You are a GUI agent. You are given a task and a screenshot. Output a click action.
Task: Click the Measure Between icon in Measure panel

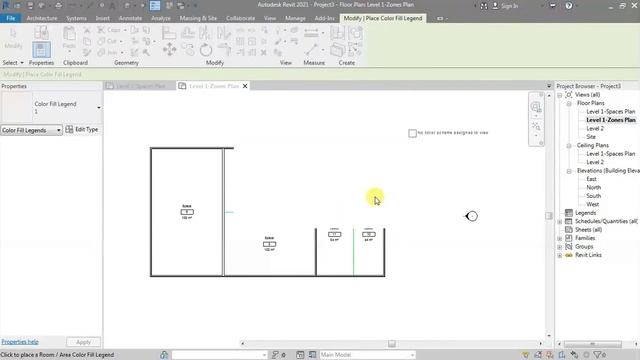(x=311, y=50)
